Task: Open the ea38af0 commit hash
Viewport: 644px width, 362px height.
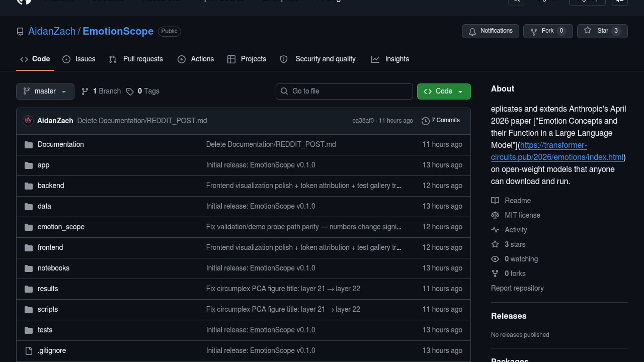Action: tap(363, 121)
